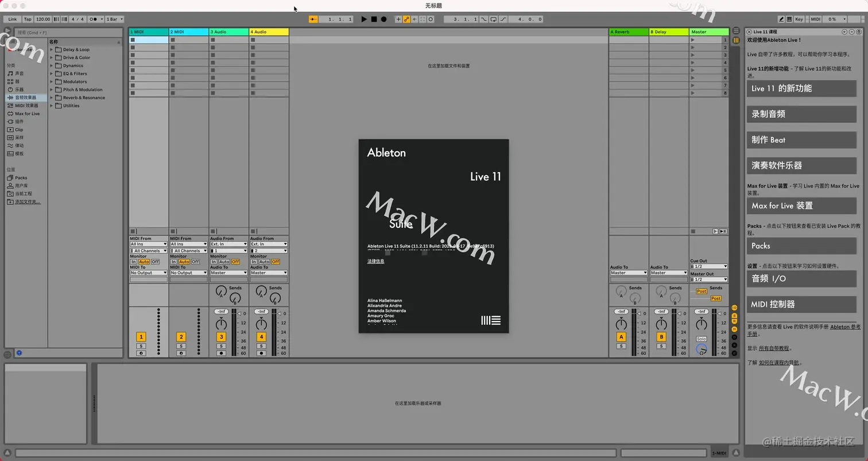Viewport: 868px width, 461px height.
Task: Toggle browser preview play button
Action: pos(19,352)
